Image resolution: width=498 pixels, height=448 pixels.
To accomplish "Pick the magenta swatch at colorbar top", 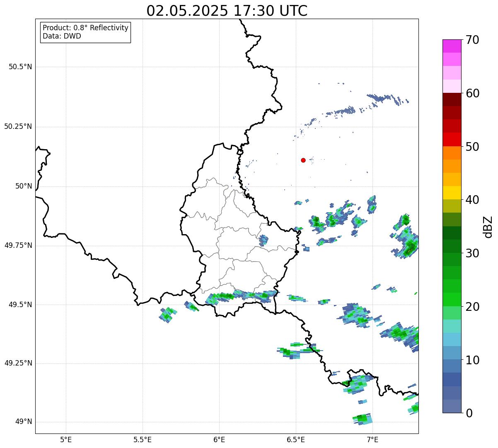I will tap(452, 46).
